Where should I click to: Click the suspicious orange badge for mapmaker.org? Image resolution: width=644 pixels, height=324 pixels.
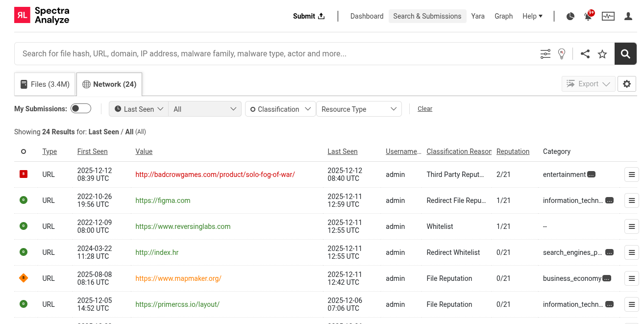(x=24, y=278)
